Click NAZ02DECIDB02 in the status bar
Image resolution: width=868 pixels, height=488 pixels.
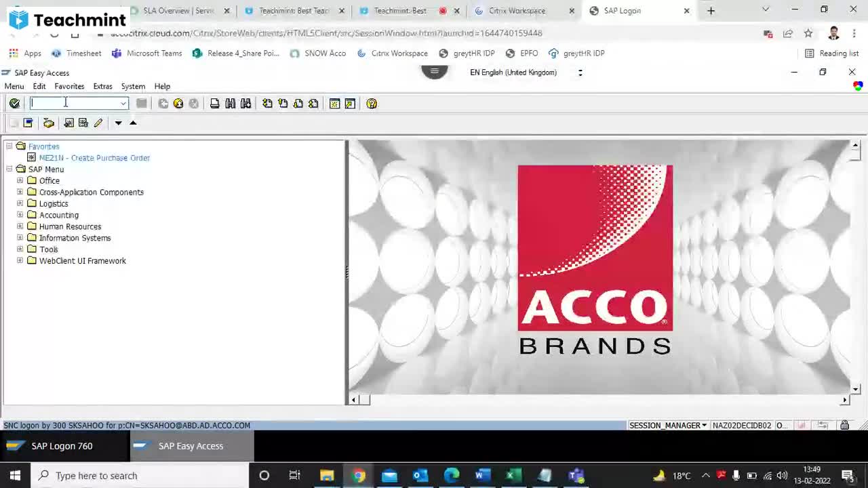tap(742, 425)
